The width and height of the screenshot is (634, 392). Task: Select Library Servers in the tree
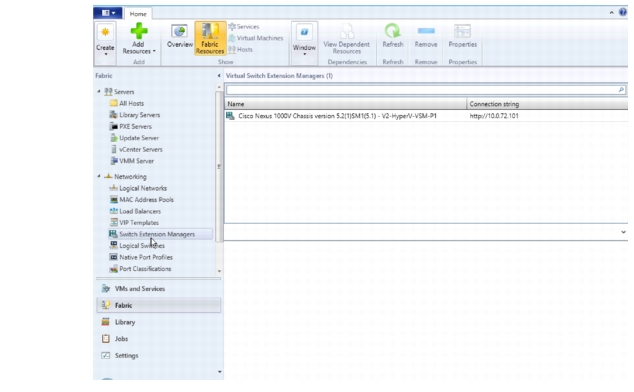[135, 115]
